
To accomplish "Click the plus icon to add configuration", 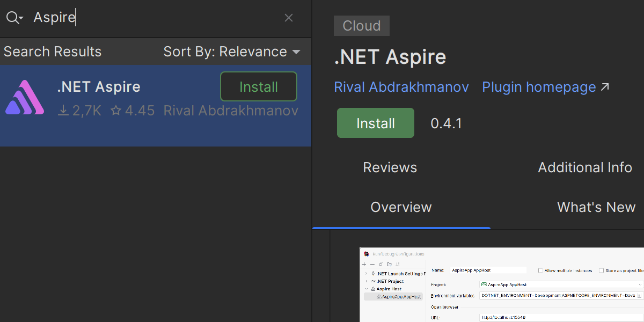I will [364, 264].
